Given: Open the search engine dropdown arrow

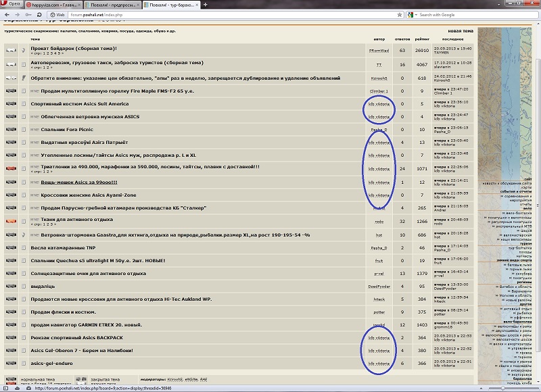Looking at the screenshot, I should point(416,15).
